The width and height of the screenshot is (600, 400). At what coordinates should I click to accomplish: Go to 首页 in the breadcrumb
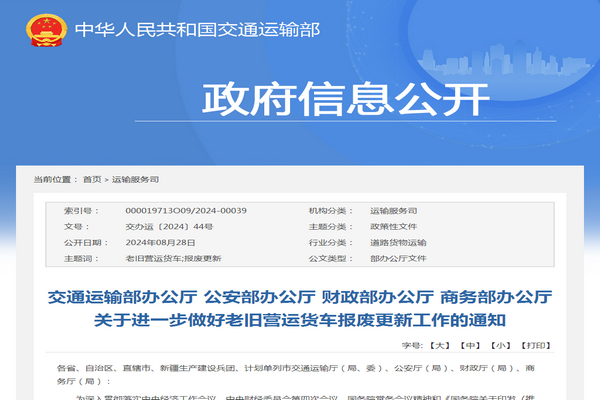[x=92, y=179]
